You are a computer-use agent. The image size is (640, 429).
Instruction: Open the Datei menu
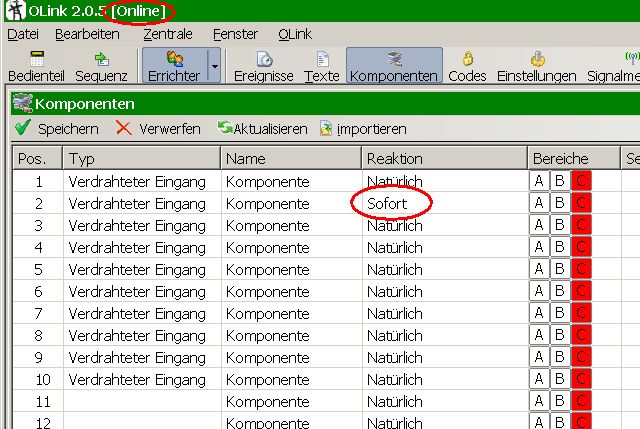pos(22,34)
